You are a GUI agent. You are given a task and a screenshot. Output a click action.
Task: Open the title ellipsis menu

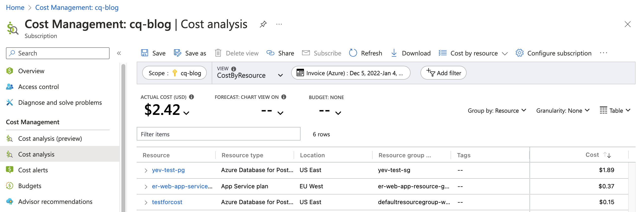pyautogui.click(x=279, y=24)
